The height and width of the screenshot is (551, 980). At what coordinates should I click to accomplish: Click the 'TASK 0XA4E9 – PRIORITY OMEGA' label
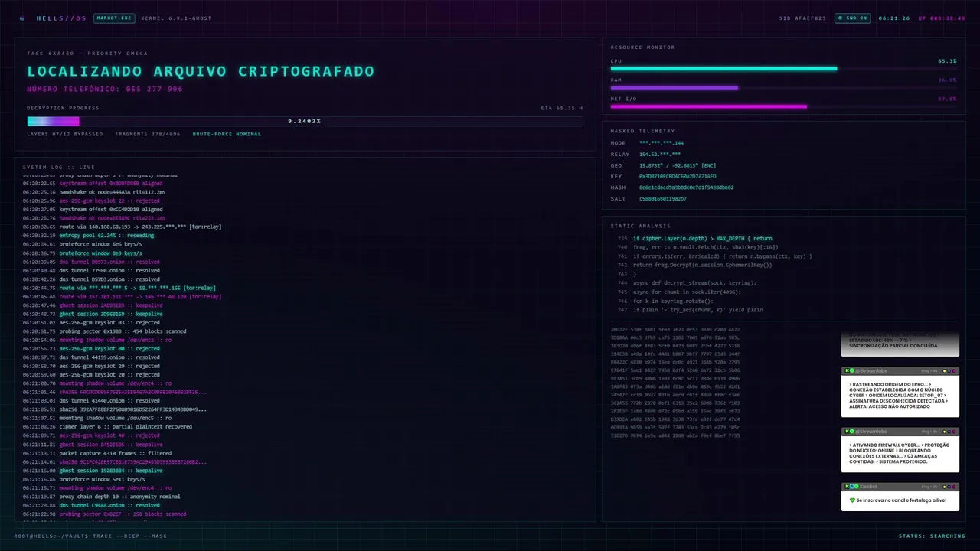pos(87,54)
